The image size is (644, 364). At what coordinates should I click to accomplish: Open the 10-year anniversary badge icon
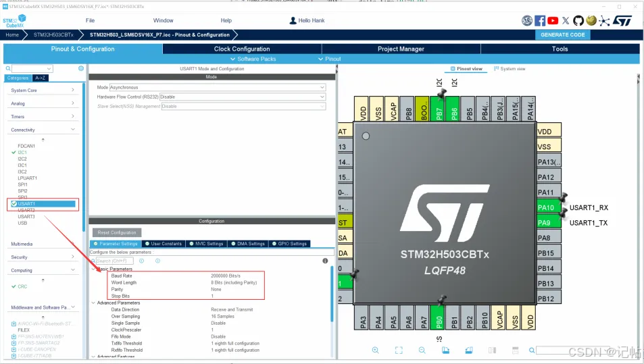[527, 20]
